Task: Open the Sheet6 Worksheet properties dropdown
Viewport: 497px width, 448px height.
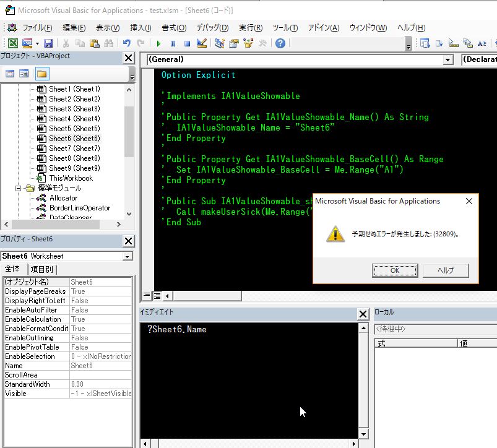Action: click(x=127, y=256)
